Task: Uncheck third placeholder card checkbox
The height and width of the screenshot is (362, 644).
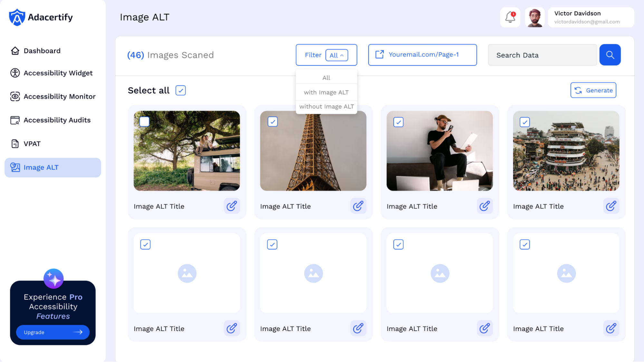Action: pos(399,244)
